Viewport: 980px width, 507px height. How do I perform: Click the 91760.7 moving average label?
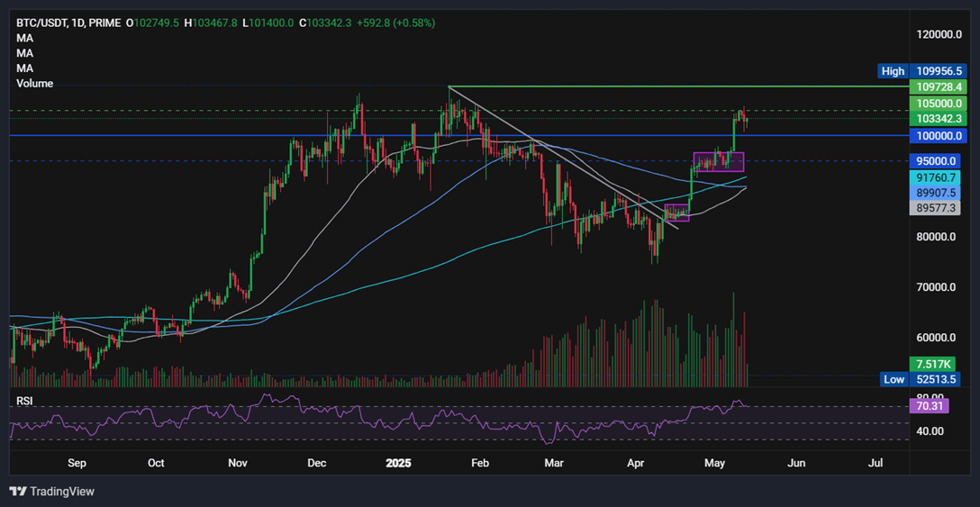pos(937,177)
